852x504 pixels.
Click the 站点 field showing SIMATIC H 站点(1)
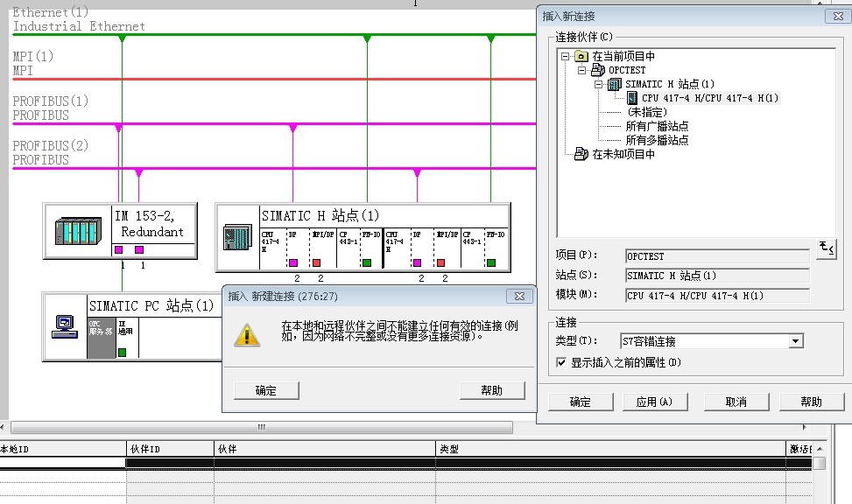coord(717,276)
